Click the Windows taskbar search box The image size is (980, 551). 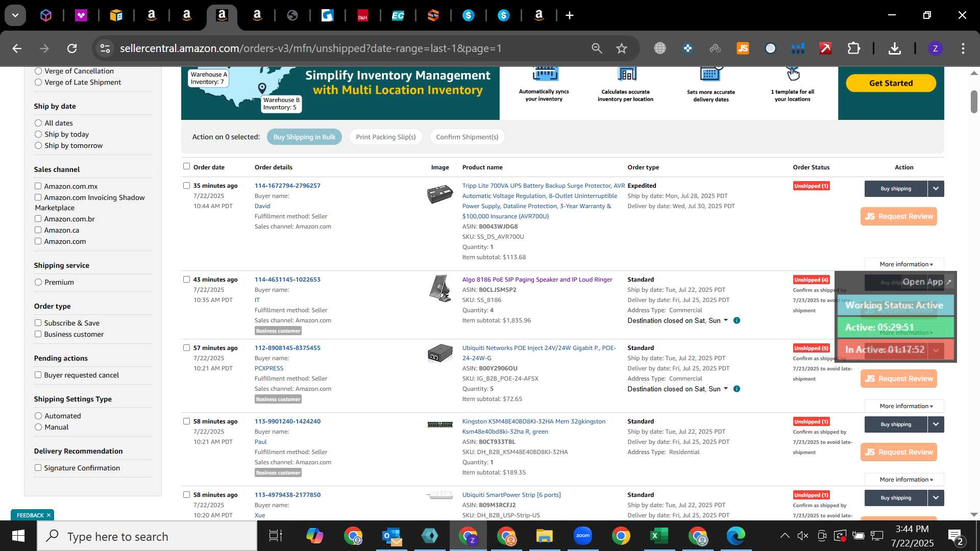[147, 536]
